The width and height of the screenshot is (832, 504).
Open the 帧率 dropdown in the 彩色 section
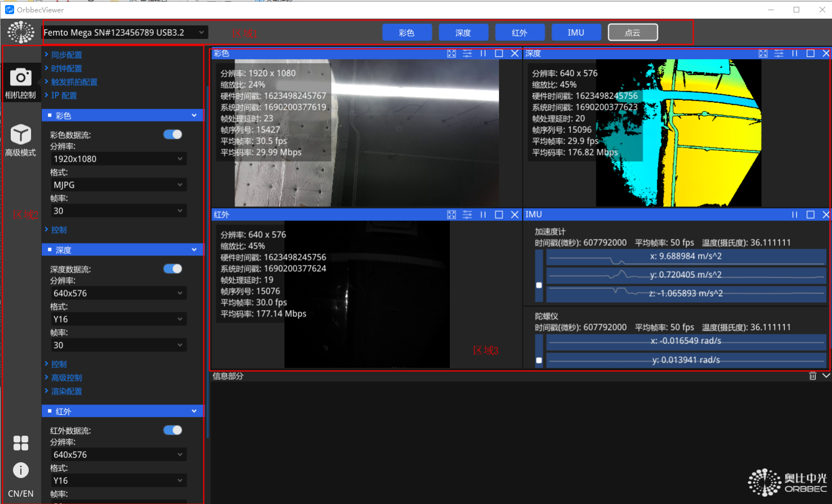[119, 211]
